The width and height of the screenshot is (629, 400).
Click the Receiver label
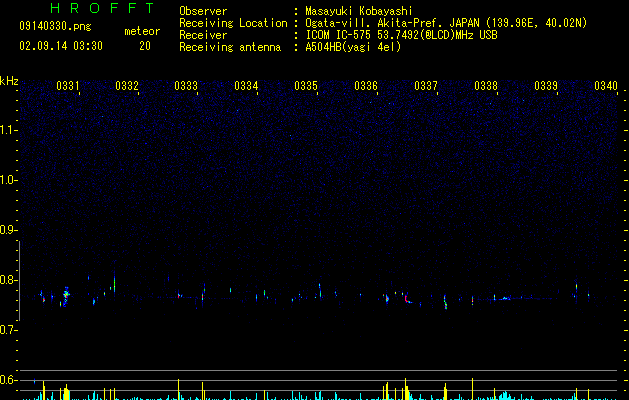(x=203, y=35)
